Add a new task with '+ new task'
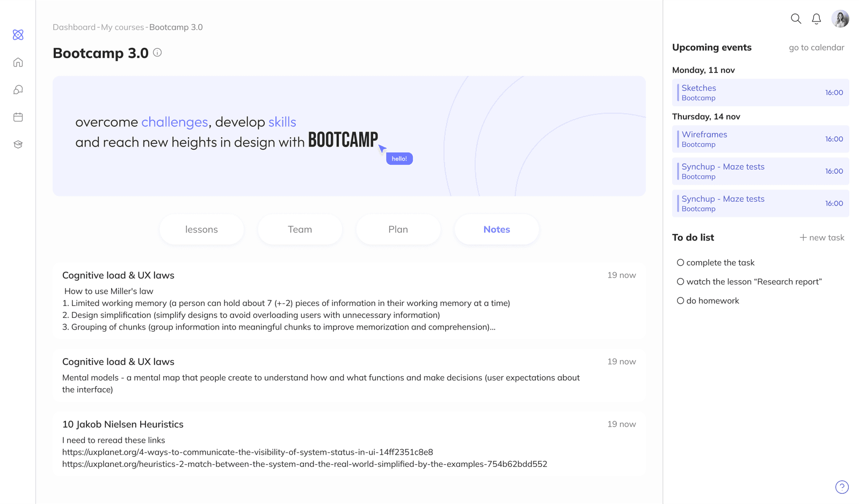This screenshot has height=504, width=859. [821, 237]
